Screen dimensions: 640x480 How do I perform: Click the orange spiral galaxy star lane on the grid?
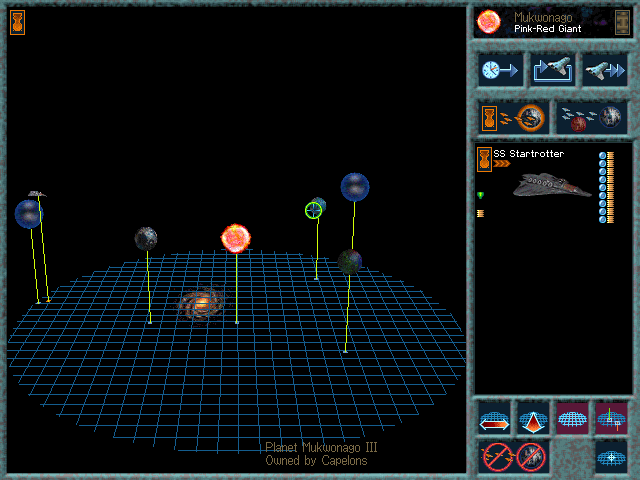click(x=201, y=303)
